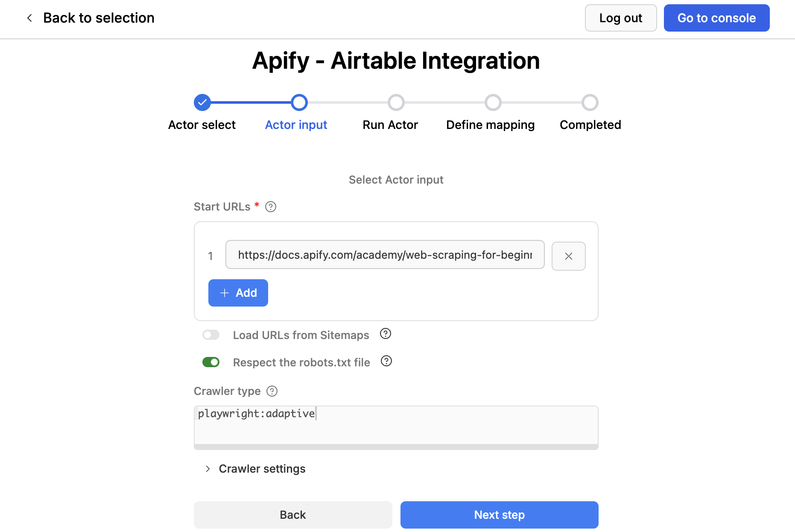Add another start URL

click(238, 292)
